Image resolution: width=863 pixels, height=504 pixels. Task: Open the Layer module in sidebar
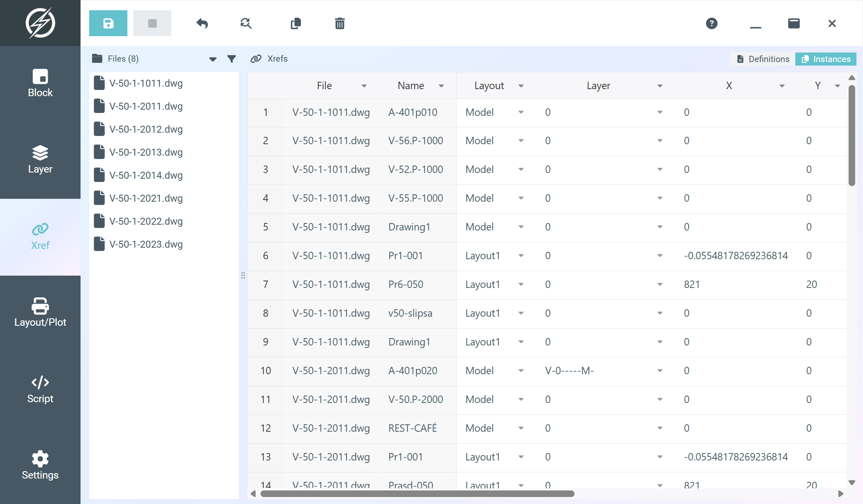pos(40,160)
